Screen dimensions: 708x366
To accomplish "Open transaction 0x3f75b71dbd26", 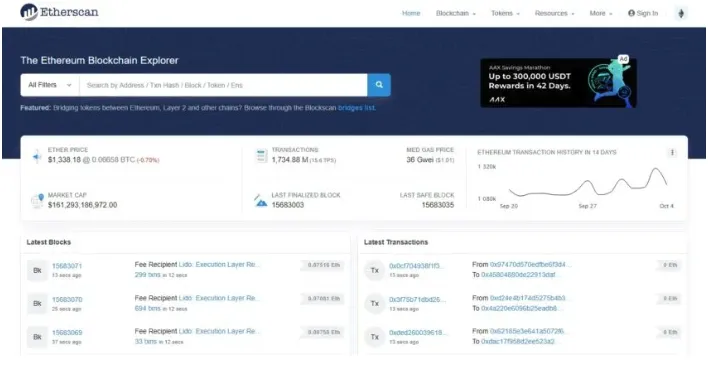I will point(418,300).
